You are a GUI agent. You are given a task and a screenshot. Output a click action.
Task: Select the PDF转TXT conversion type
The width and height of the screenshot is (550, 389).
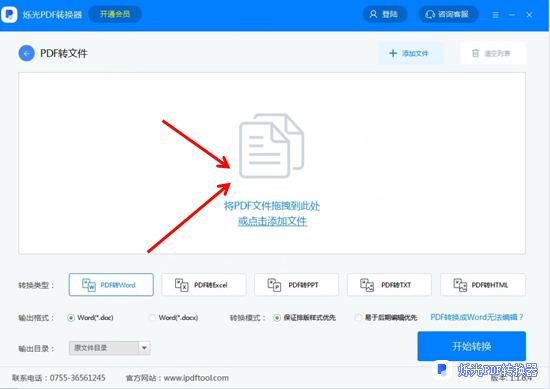pyautogui.click(x=389, y=285)
